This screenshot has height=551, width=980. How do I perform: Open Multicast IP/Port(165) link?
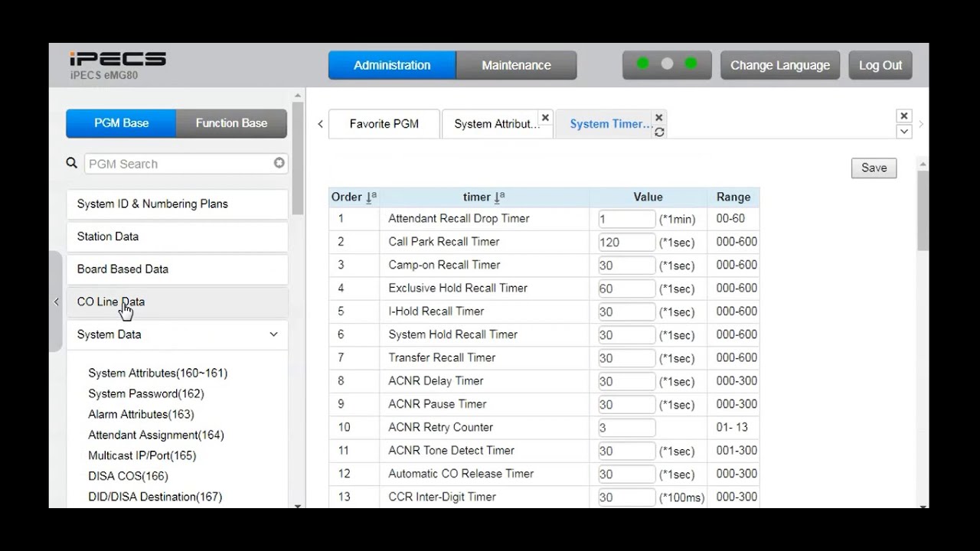142,456
